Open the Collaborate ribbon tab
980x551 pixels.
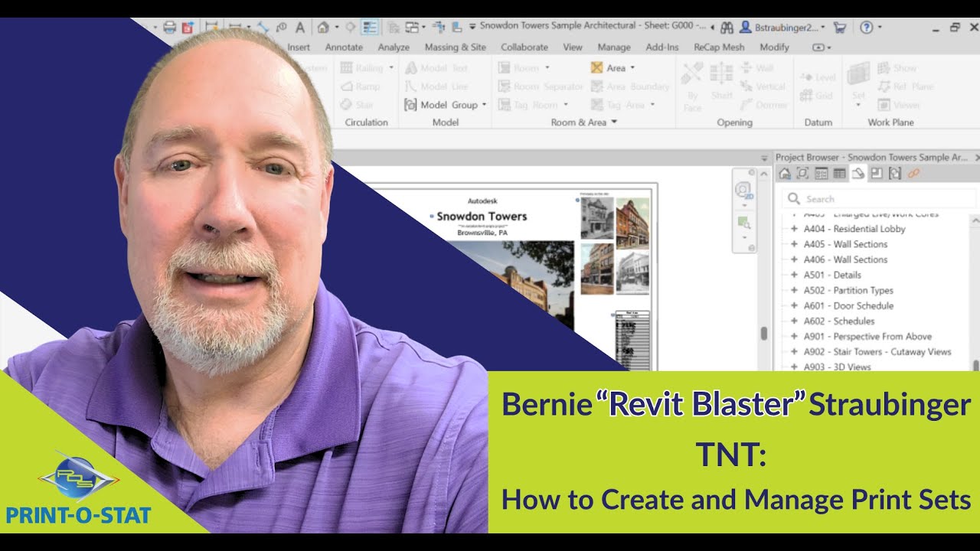click(524, 47)
